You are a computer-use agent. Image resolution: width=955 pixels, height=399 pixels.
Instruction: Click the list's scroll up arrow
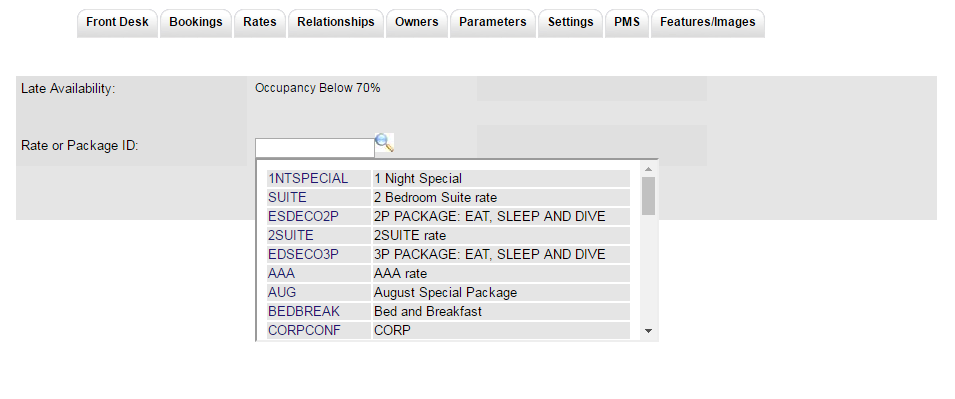click(649, 169)
